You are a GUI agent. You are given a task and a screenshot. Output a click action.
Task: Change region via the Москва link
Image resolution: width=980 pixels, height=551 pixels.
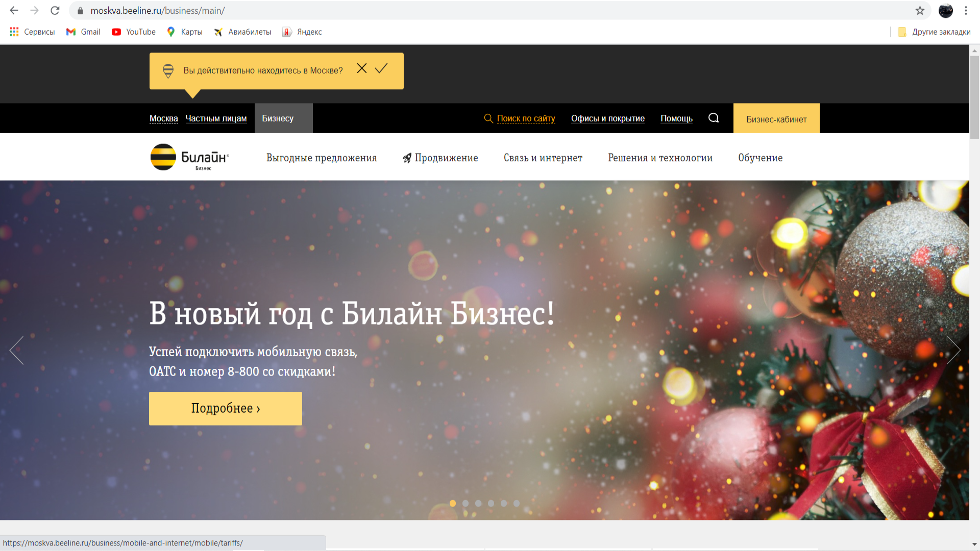(x=164, y=118)
